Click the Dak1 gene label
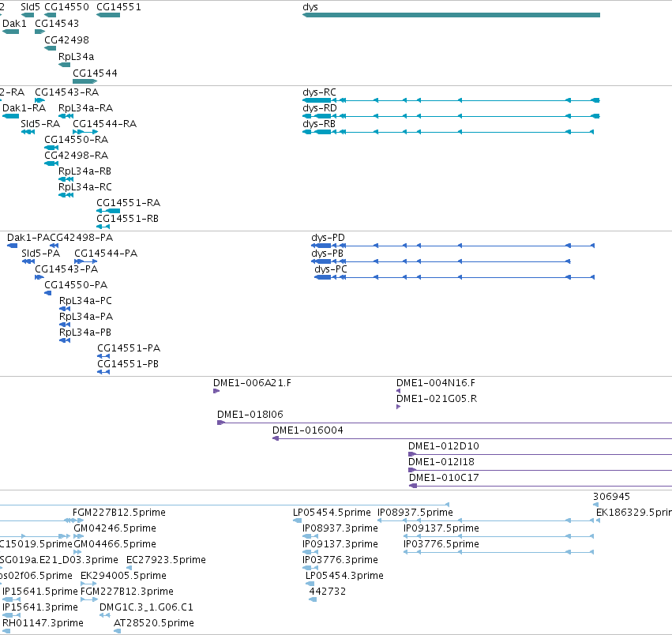The image size is (672, 635). (14, 23)
